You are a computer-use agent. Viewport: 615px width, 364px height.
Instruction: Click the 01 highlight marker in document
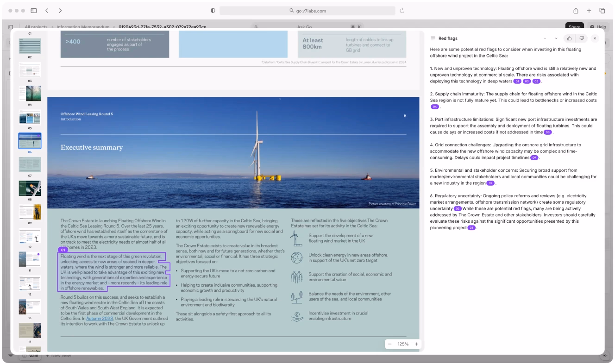[x=63, y=250]
